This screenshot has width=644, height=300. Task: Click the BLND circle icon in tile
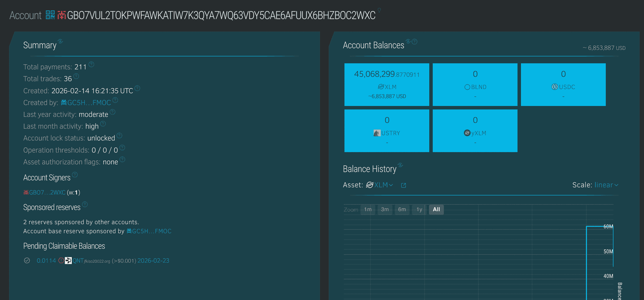(467, 87)
